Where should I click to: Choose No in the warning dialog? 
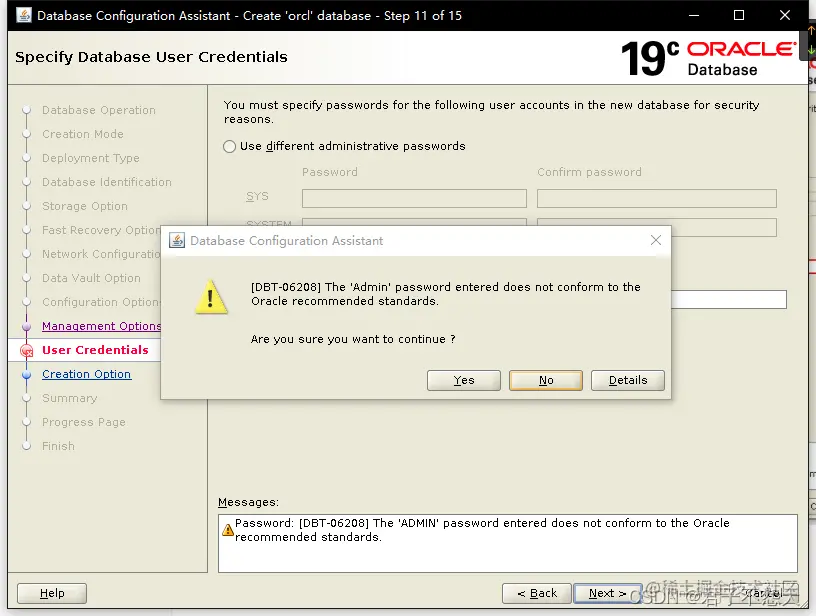546,380
